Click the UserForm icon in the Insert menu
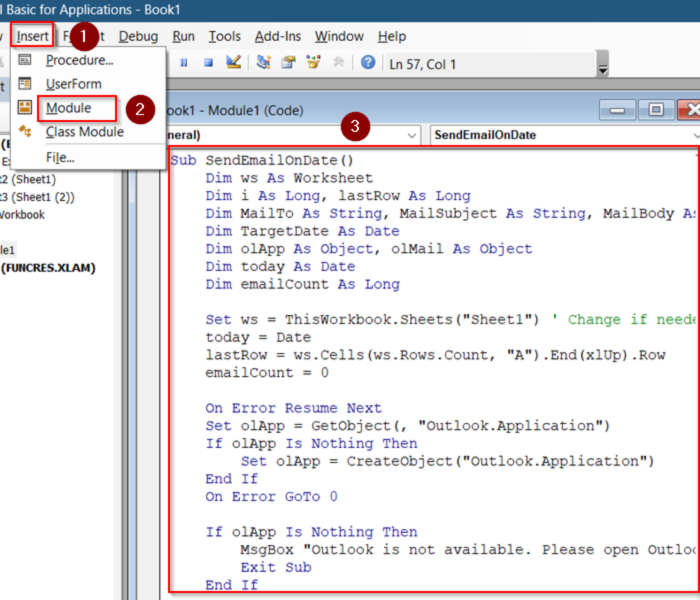 click(x=25, y=84)
